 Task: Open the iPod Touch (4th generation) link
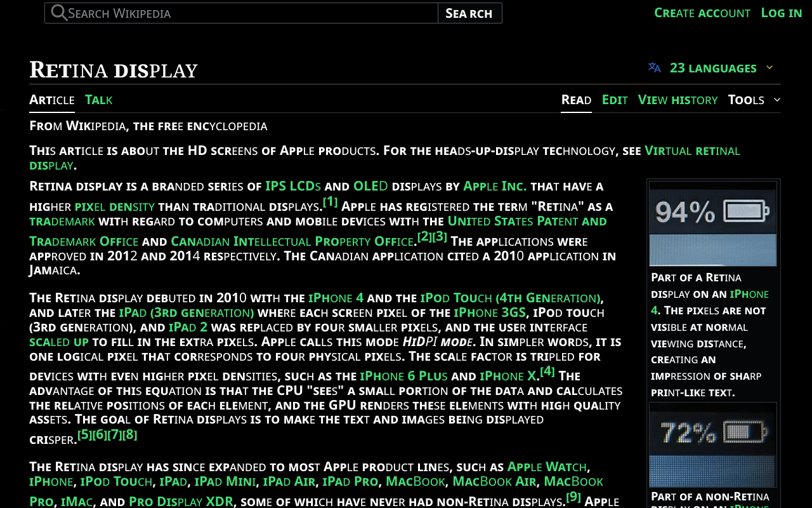(511, 298)
